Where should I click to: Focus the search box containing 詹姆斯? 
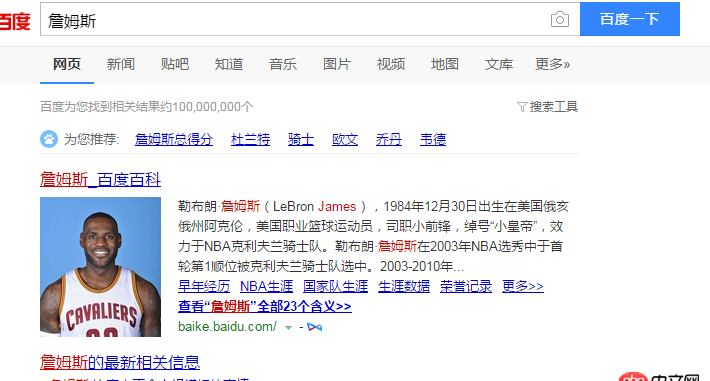310,19
